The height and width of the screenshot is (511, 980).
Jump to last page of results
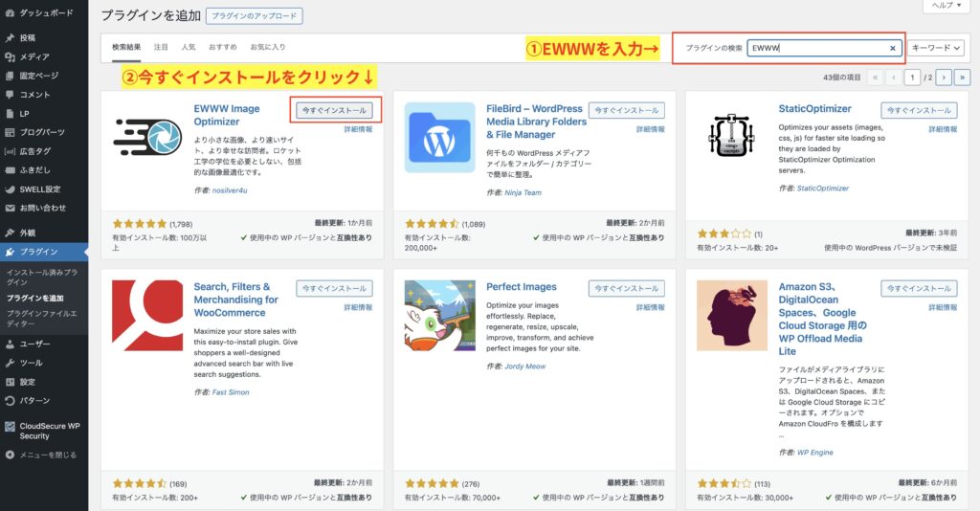pos(962,77)
